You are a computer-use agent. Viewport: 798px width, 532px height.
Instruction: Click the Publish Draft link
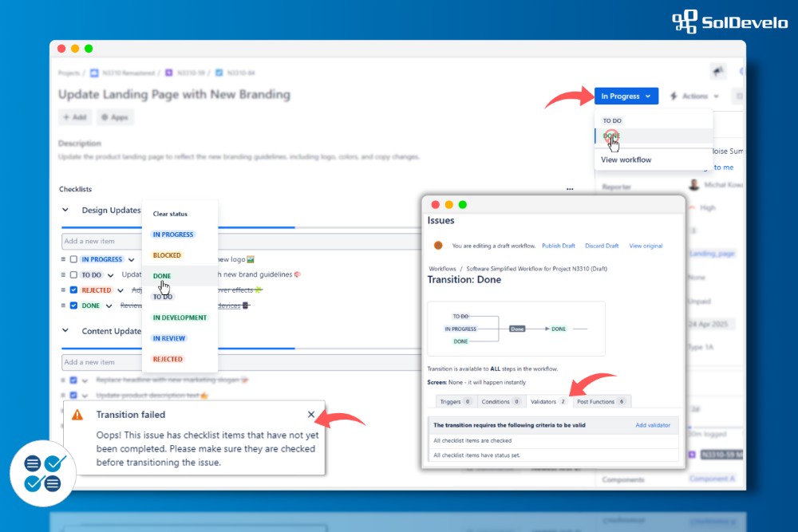coord(559,246)
